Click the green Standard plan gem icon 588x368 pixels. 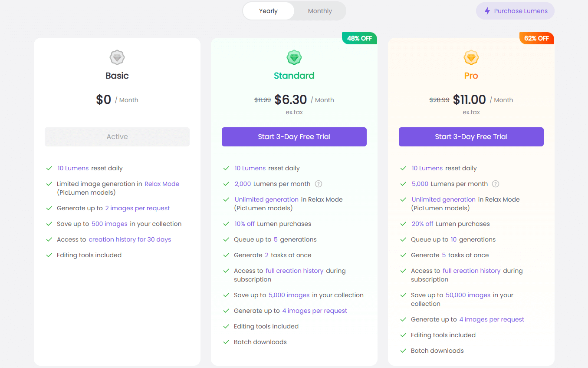tap(294, 57)
